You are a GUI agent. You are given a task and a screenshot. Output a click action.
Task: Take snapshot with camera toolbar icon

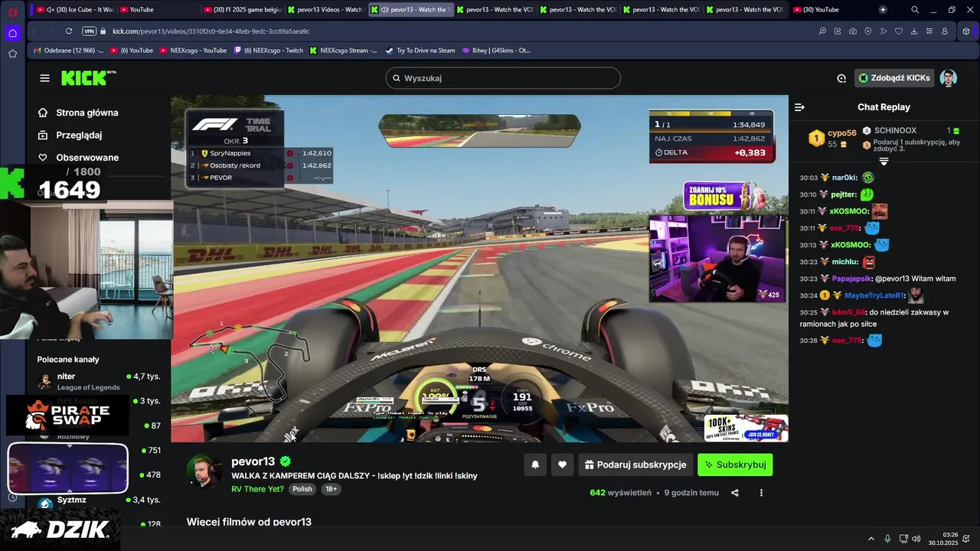coord(853,31)
